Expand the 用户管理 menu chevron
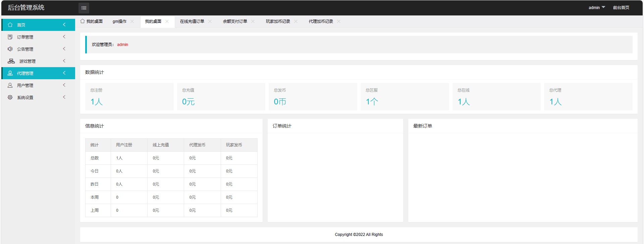The image size is (644, 244). 64,85
